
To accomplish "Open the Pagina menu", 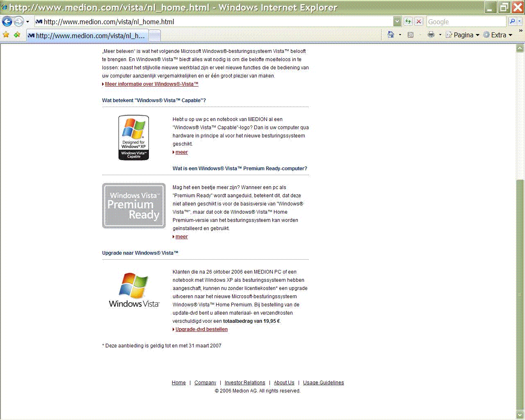I will click(463, 35).
